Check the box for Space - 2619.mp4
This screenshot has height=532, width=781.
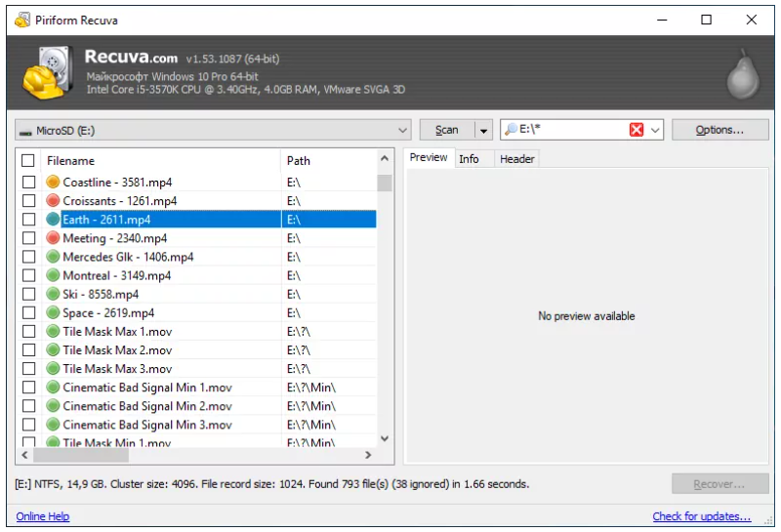click(x=29, y=312)
